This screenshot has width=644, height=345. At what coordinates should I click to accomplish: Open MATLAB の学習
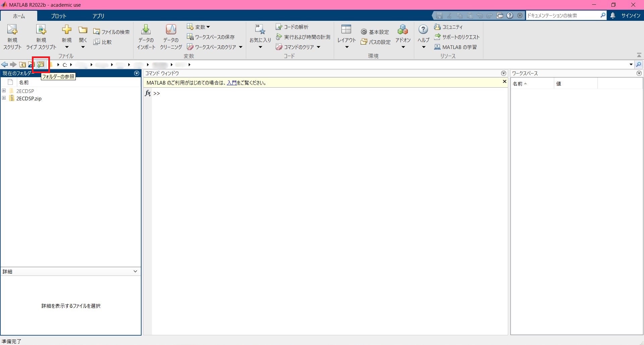(455, 47)
